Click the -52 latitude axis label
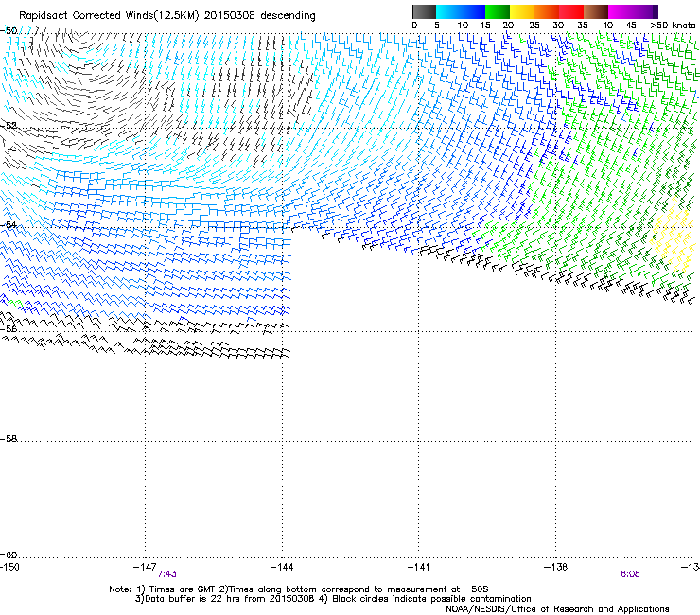 9,126
